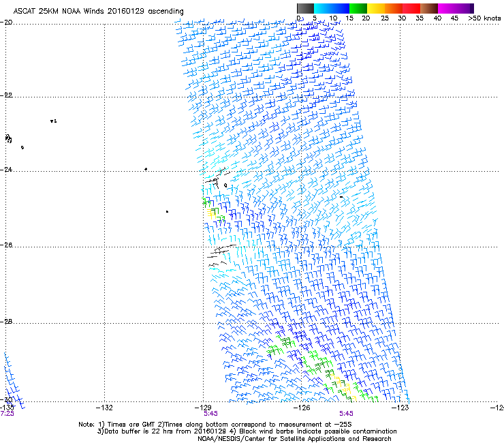This screenshot has height=443, width=504.
Task: Click the '>50 knots' legend label
Action: pos(484,18)
